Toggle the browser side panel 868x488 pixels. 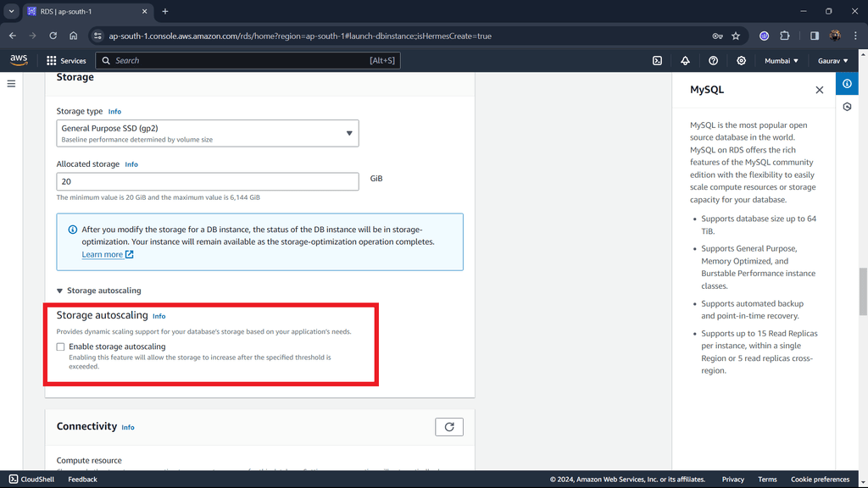click(x=815, y=36)
